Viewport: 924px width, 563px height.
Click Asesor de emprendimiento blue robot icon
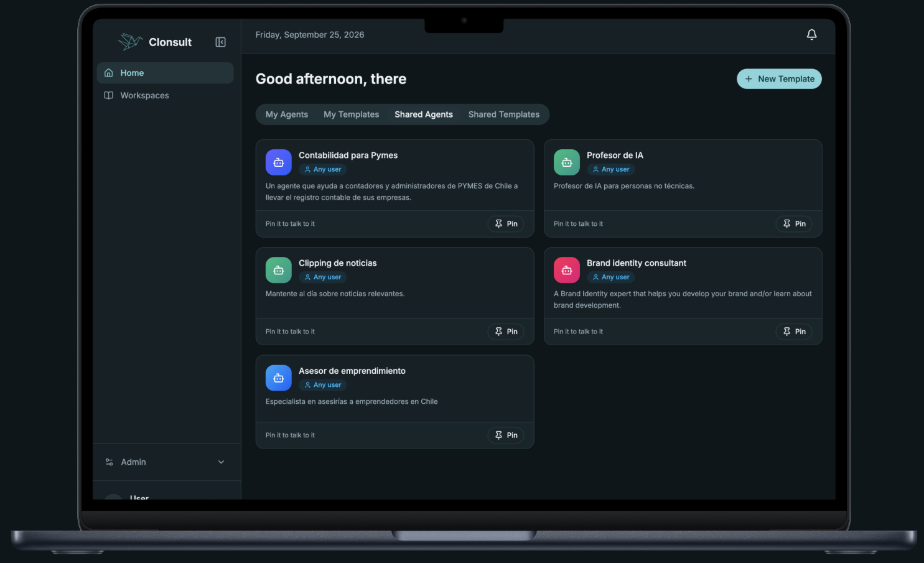click(x=279, y=378)
